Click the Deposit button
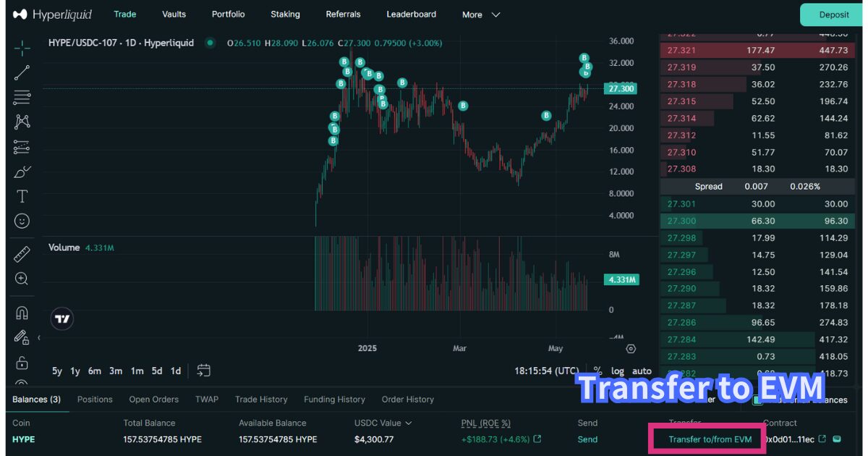Screen dimensions: 868x456 click(x=834, y=14)
